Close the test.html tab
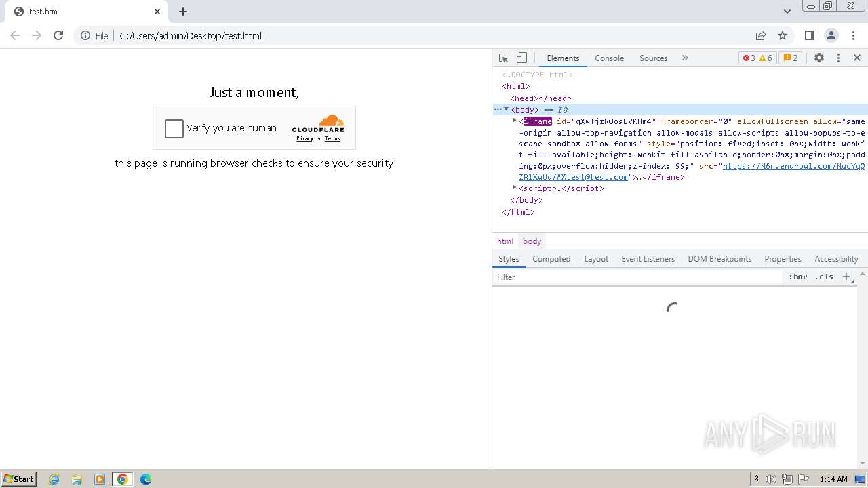The width and height of the screenshot is (868, 488). [157, 12]
